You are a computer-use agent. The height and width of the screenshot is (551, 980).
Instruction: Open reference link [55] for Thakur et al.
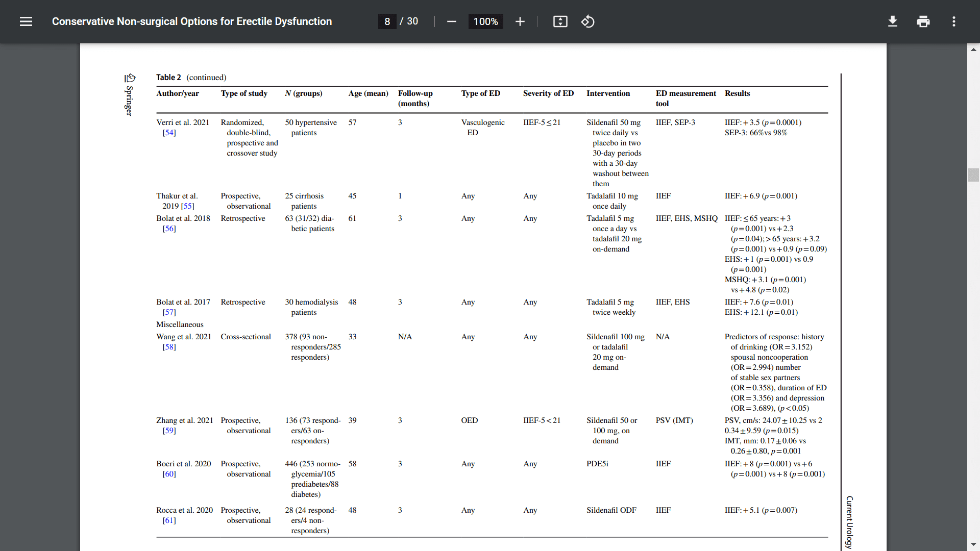click(x=187, y=206)
